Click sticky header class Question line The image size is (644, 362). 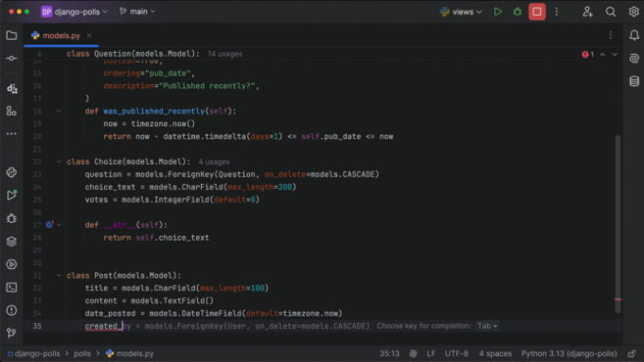134,54
